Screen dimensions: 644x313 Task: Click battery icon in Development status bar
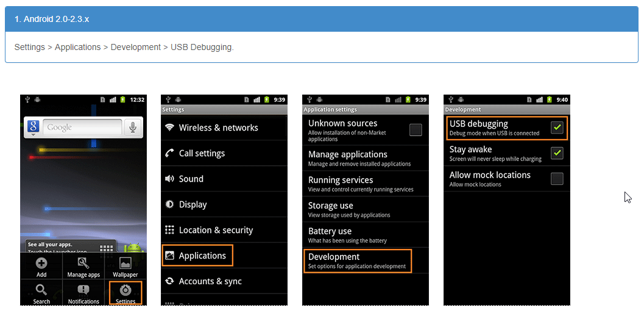point(550,99)
